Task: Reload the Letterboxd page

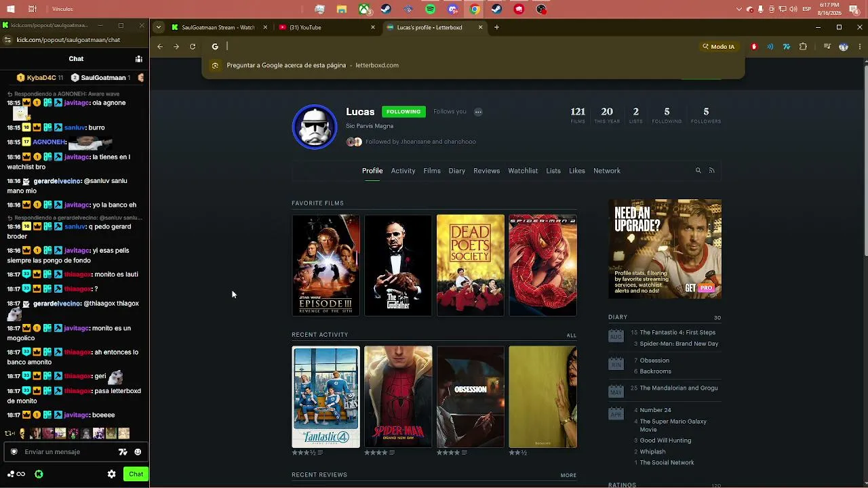Action: click(x=193, y=47)
